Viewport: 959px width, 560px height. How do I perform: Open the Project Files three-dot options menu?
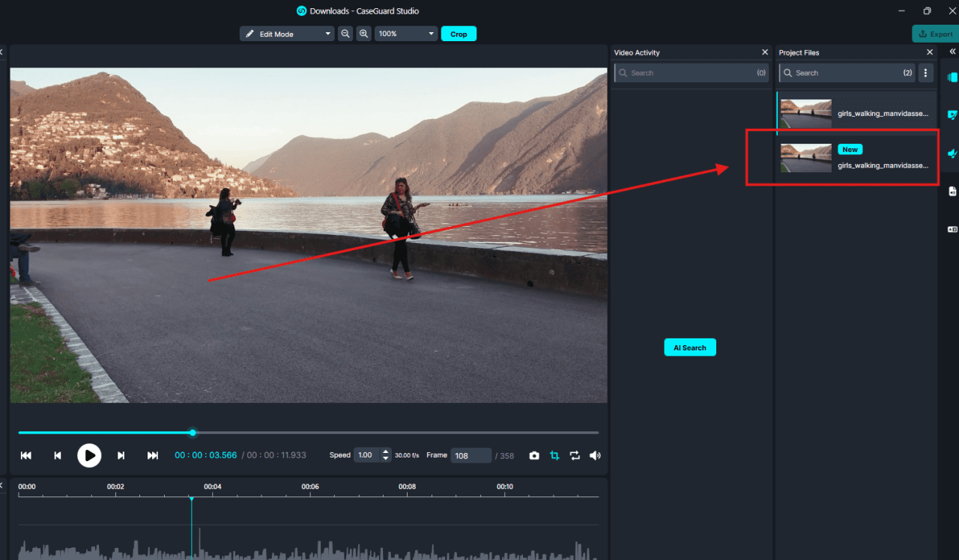pos(926,73)
